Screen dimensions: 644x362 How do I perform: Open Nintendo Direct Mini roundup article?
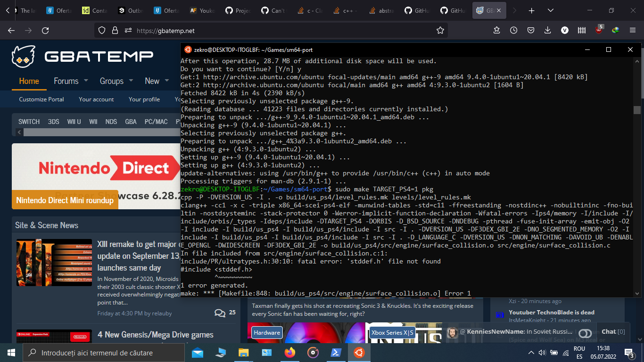65,200
